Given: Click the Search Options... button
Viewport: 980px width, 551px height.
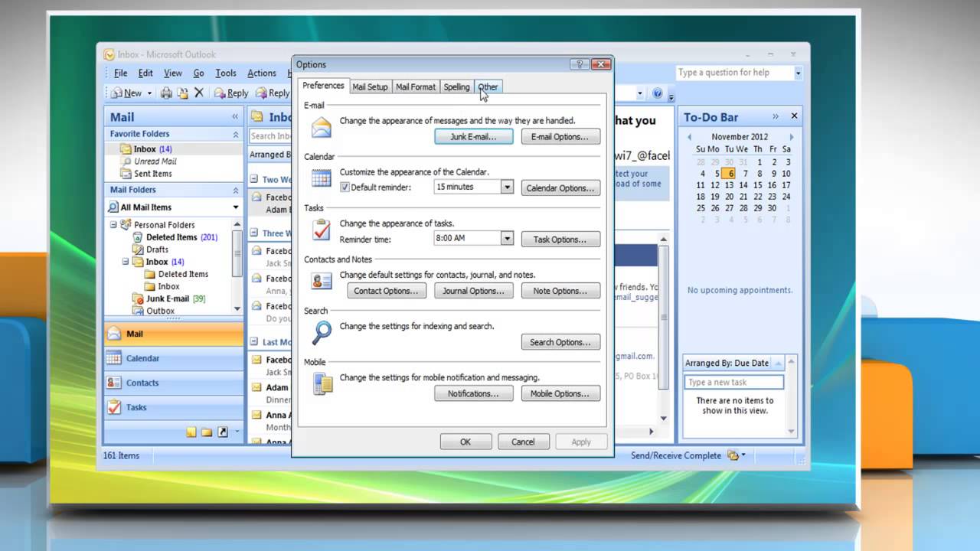Looking at the screenshot, I should pos(560,342).
